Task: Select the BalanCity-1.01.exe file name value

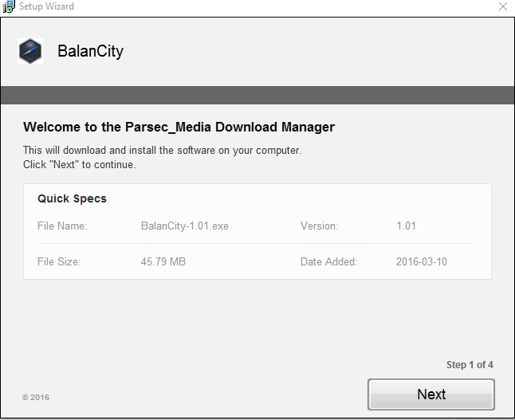Action: [185, 226]
